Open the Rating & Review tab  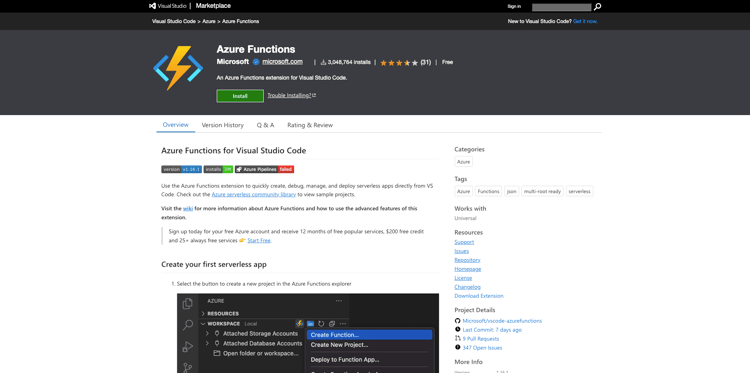click(x=310, y=125)
